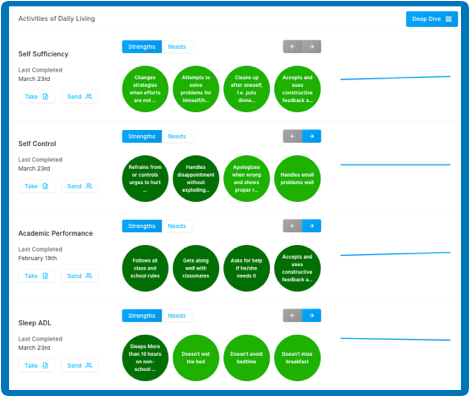Open 'Refrains from or controls urges' circle

point(145,179)
